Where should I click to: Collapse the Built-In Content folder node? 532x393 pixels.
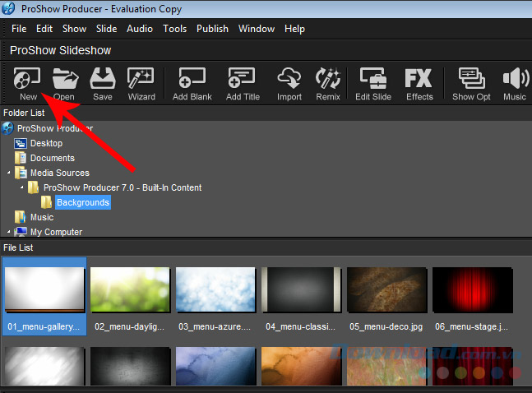click(21, 187)
